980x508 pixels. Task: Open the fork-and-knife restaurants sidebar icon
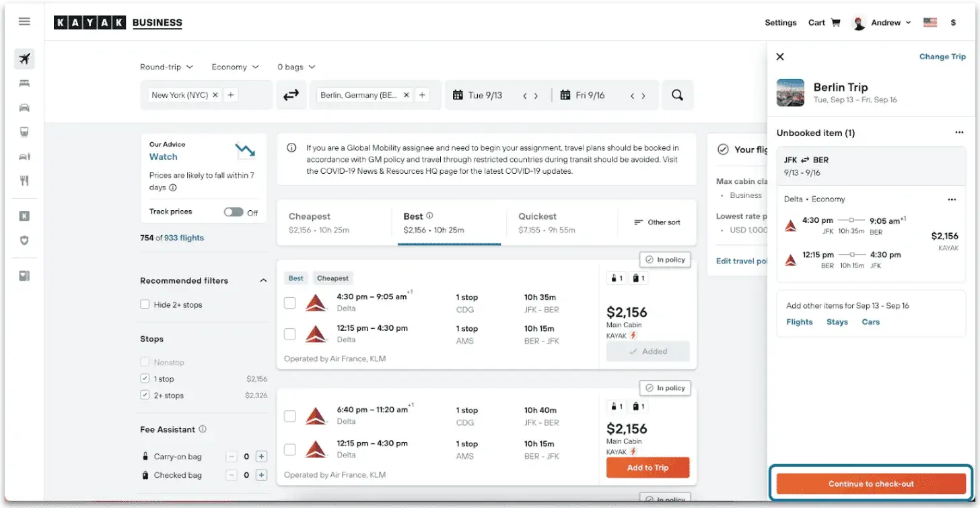(x=24, y=181)
